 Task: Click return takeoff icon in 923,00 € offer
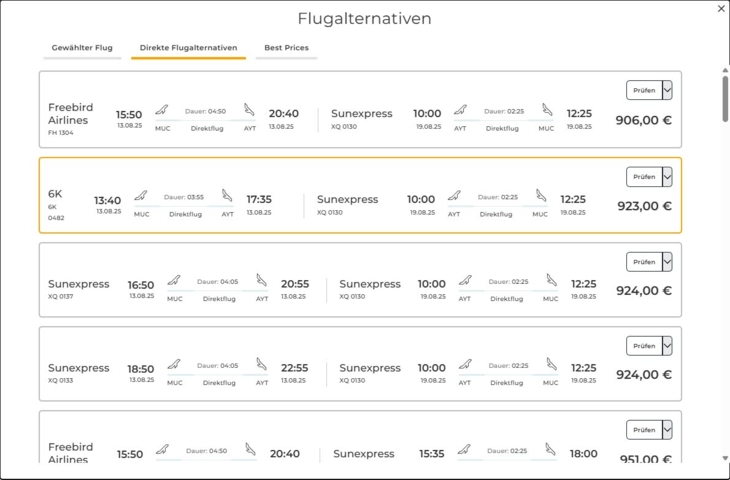point(454,196)
